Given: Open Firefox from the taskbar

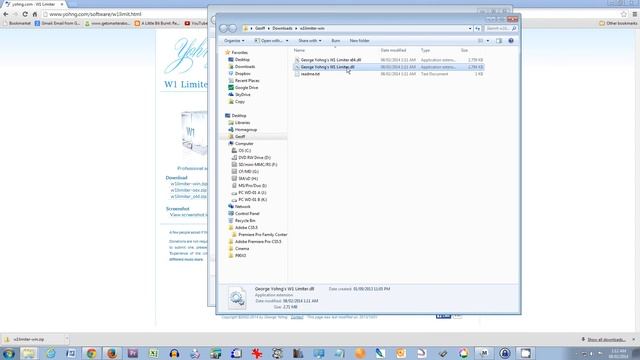Looking at the screenshot, I should pos(112,353).
